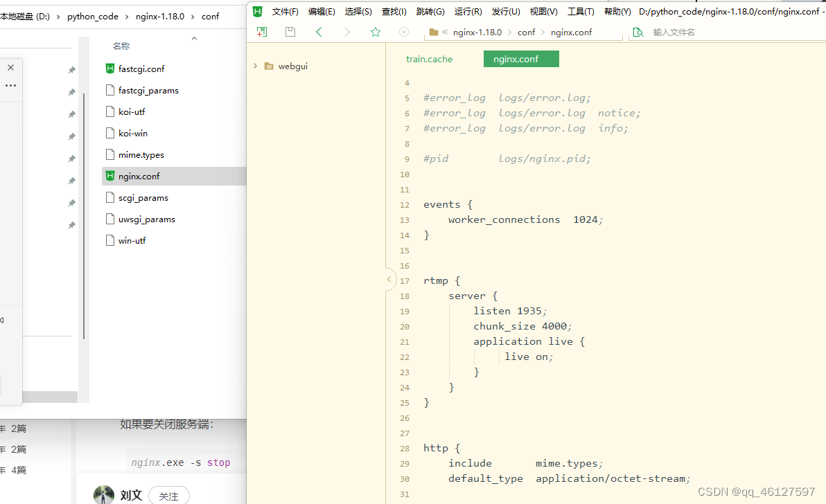
Task: Click conf in Explorer address bar
Action: click(x=210, y=17)
